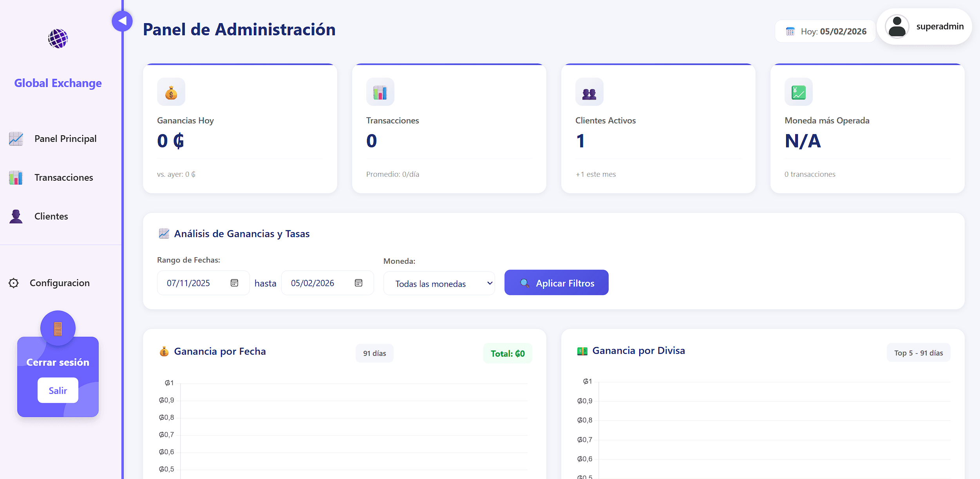Click the Cerrar sesión label

58,362
